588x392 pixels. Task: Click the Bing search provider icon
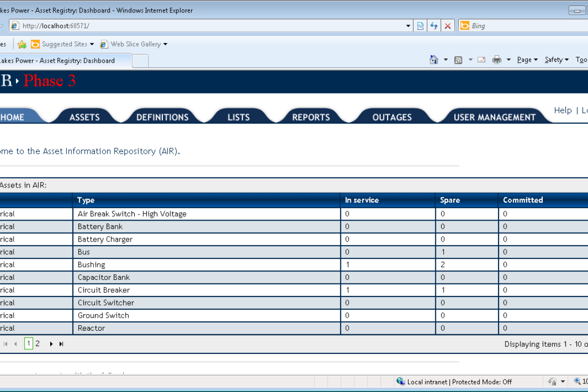point(465,26)
